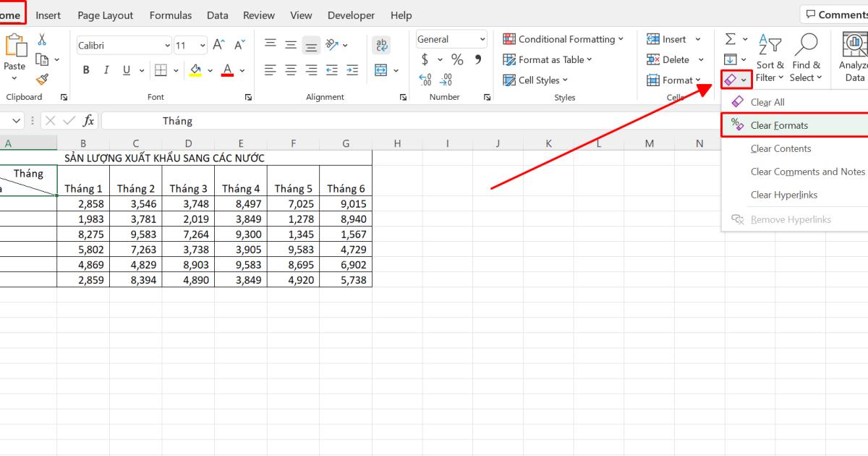
Task: Open the Developer ribbon tab
Action: click(x=351, y=14)
